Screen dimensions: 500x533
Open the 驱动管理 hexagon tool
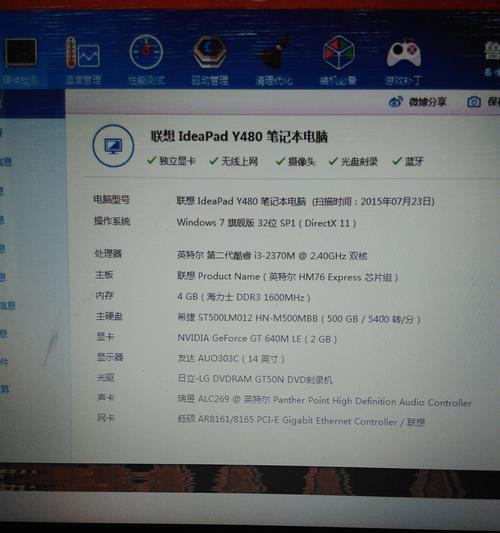click(x=210, y=60)
